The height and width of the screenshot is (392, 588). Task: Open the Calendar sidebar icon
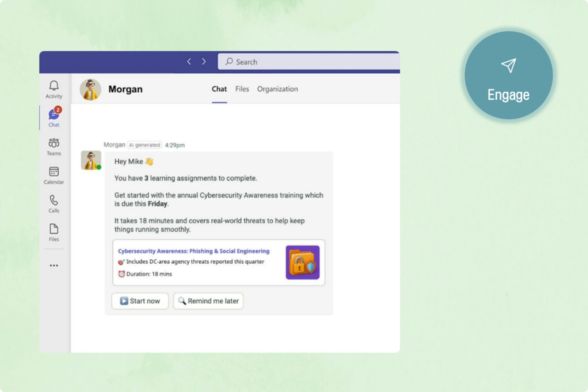tap(54, 175)
